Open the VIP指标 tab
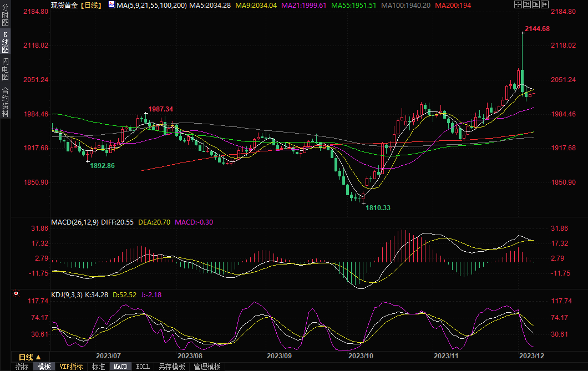Image resolution: width=588 pixels, height=371 pixels. point(71,367)
